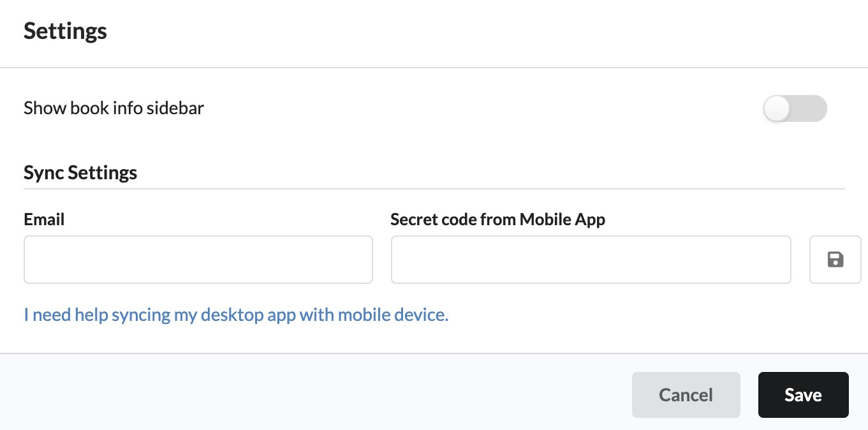Toggle the Show book info sidebar switch
Image resolution: width=868 pixels, height=430 pixels.
pos(795,108)
